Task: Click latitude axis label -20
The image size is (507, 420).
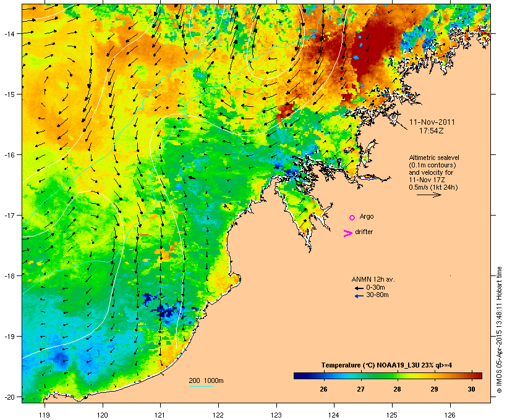Action: click(9, 397)
